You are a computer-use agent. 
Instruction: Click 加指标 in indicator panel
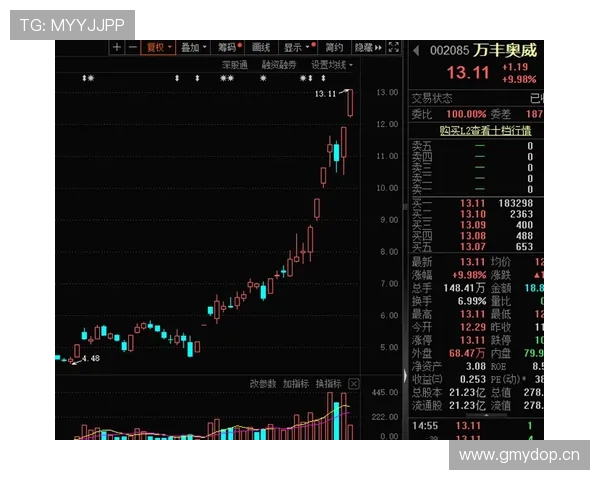(296, 384)
